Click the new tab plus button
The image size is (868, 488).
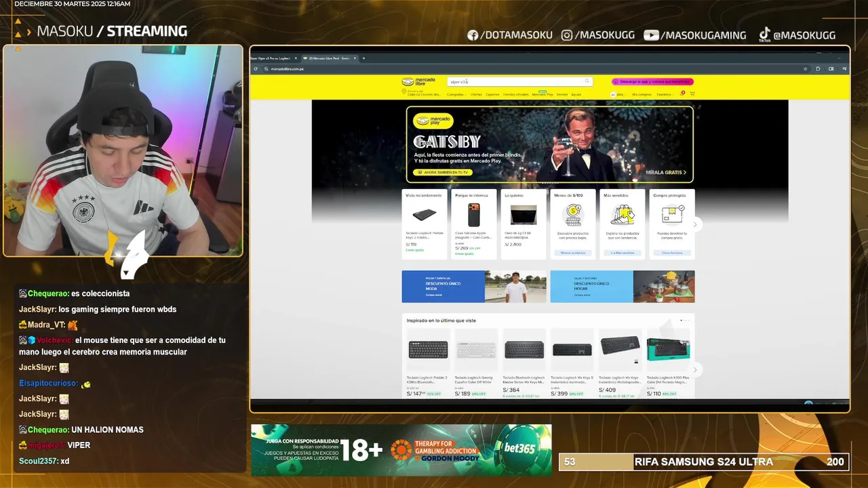pyautogui.click(x=363, y=58)
